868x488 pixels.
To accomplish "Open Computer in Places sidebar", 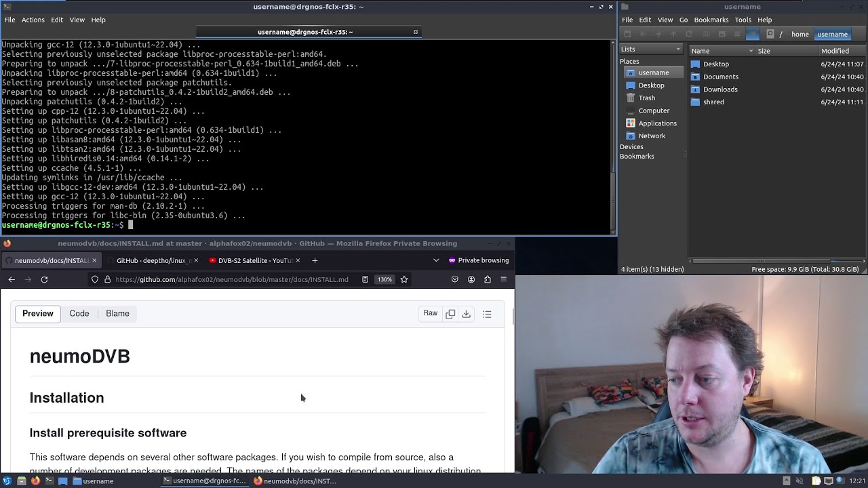I will 654,110.
